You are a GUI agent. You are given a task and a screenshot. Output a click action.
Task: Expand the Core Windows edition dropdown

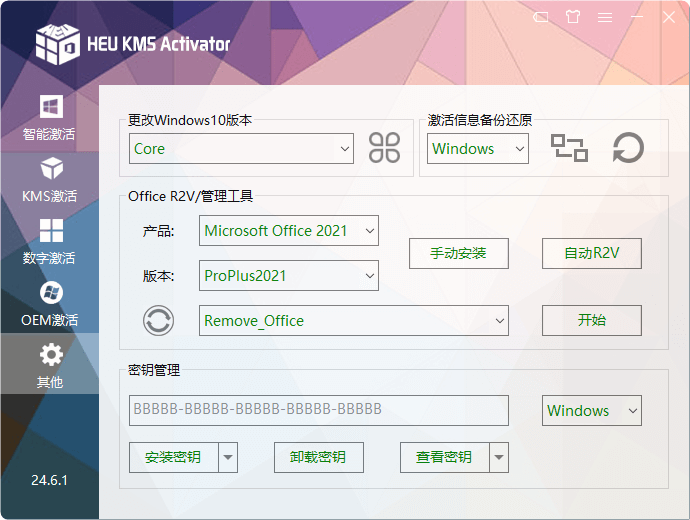[x=241, y=149]
